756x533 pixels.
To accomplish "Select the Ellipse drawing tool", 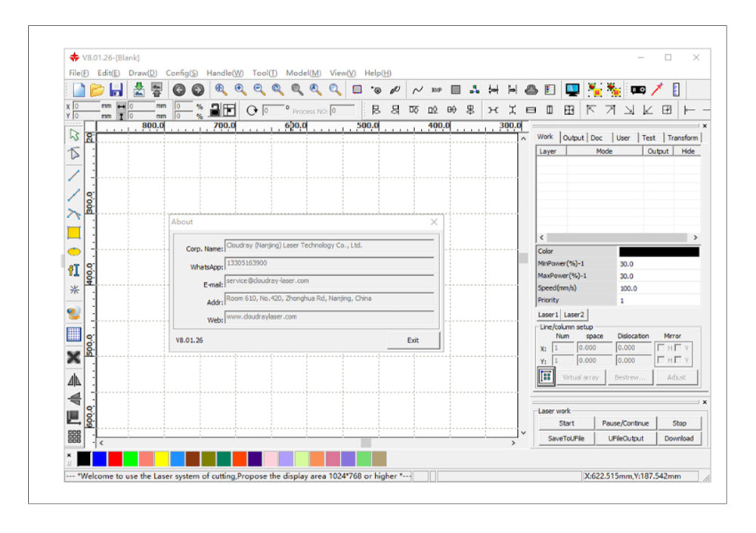I will [x=74, y=251].
